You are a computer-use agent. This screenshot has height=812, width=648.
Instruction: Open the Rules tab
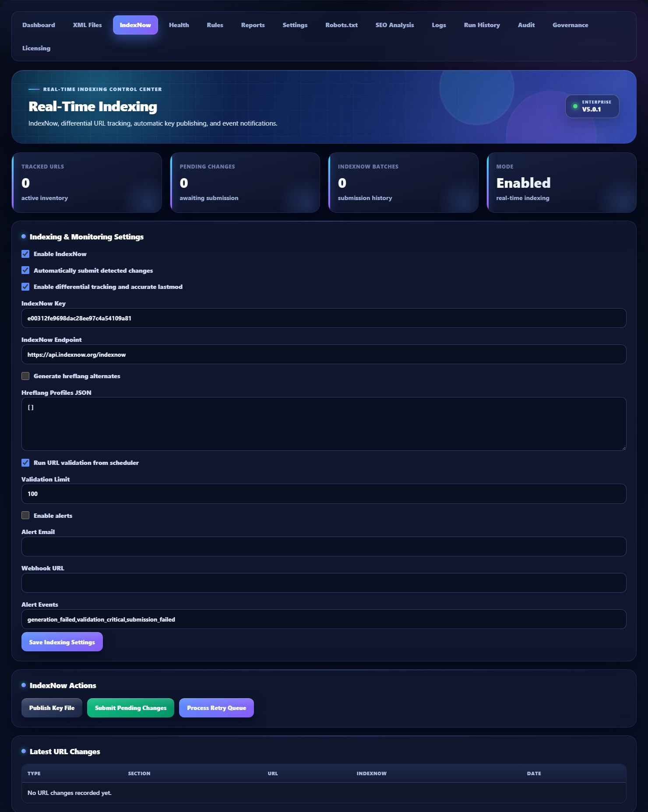215,25
